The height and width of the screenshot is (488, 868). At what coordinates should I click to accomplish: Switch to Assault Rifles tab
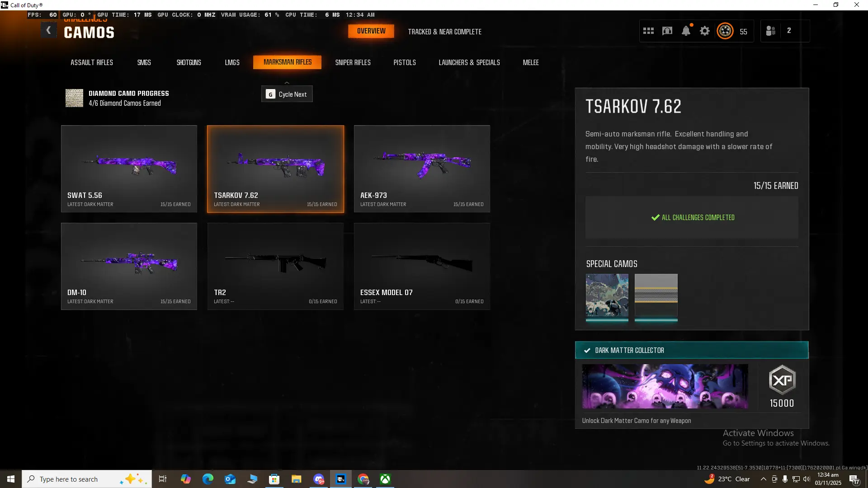(92, 62)
